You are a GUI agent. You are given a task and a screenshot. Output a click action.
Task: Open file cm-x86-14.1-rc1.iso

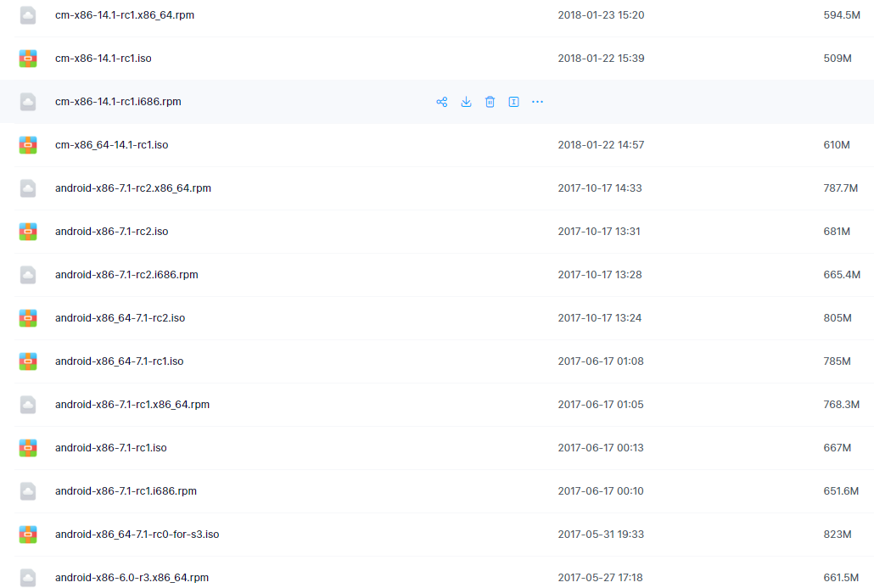click(x=104, y=59)
